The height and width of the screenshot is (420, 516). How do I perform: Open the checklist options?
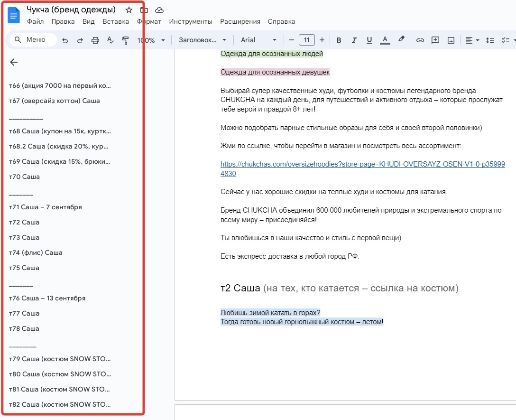[x=506, y=40]
